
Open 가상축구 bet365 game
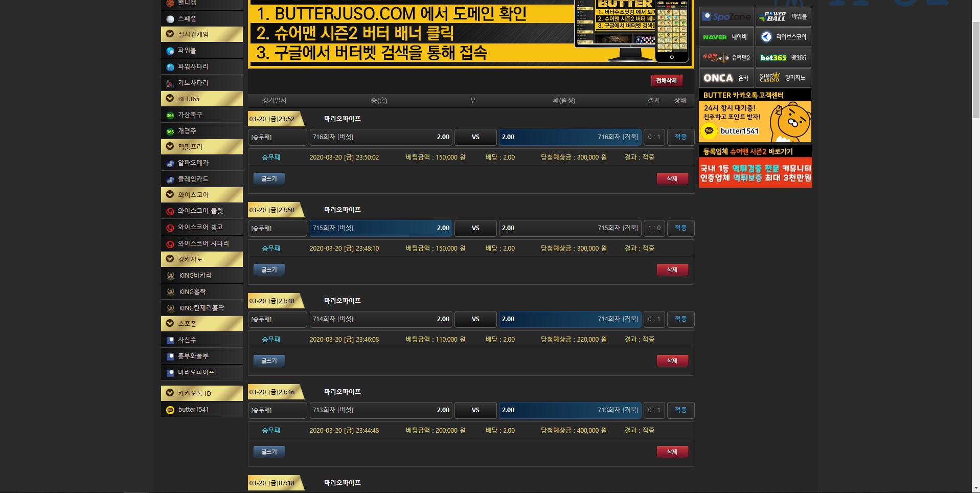click(x=190, y=115)
